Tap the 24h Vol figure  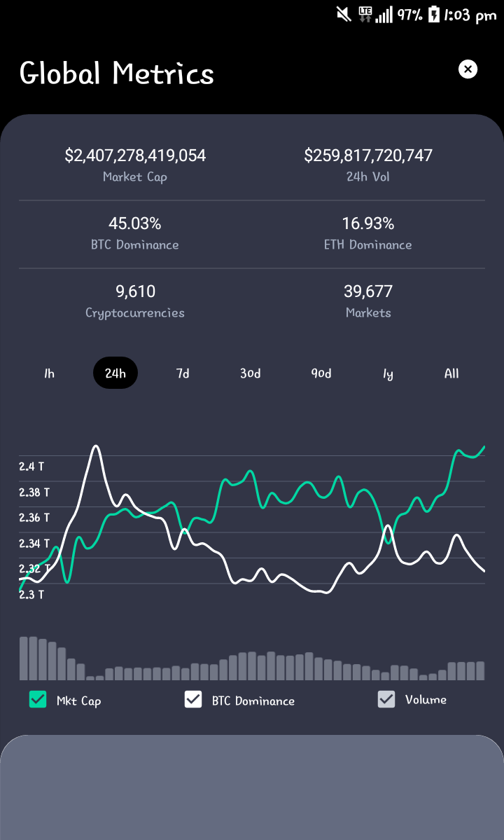pyautogui.click(x=368, y=156)
